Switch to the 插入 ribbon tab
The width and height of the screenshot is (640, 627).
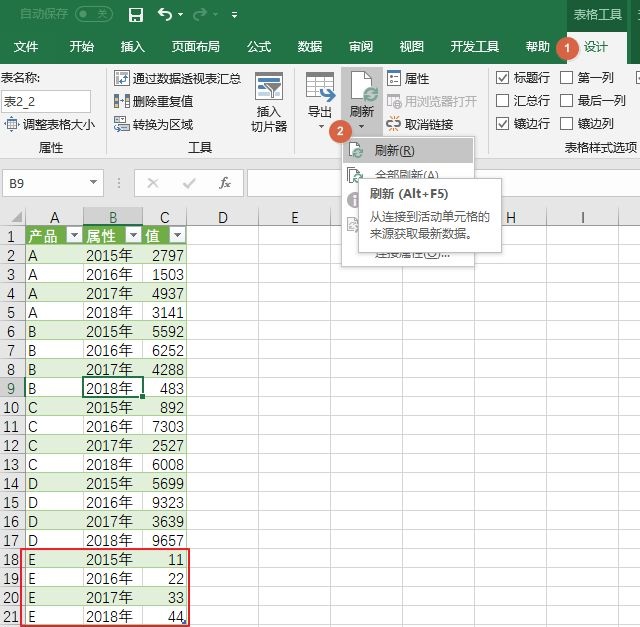point(132,47)
